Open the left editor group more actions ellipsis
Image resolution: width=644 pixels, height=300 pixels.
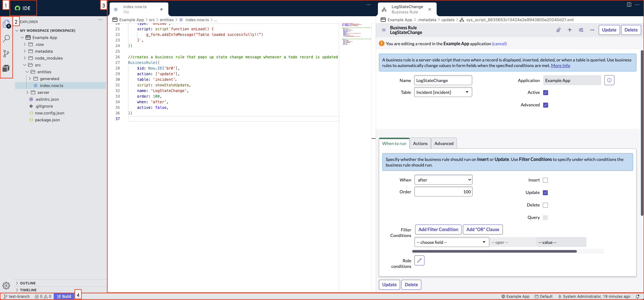point(369,5)
